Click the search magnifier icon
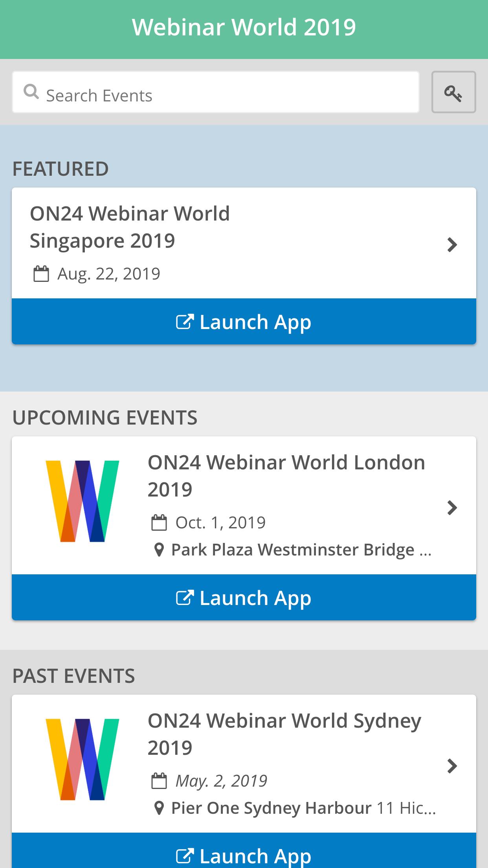Viewport: 488px width, 868px height. point(31,92)
